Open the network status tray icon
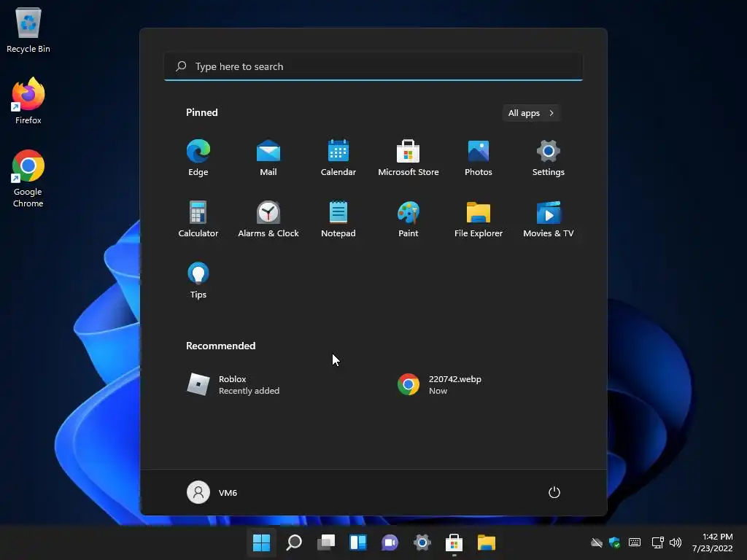The width and height of the screenshot is (747, 560). click(x=657, y=542)
